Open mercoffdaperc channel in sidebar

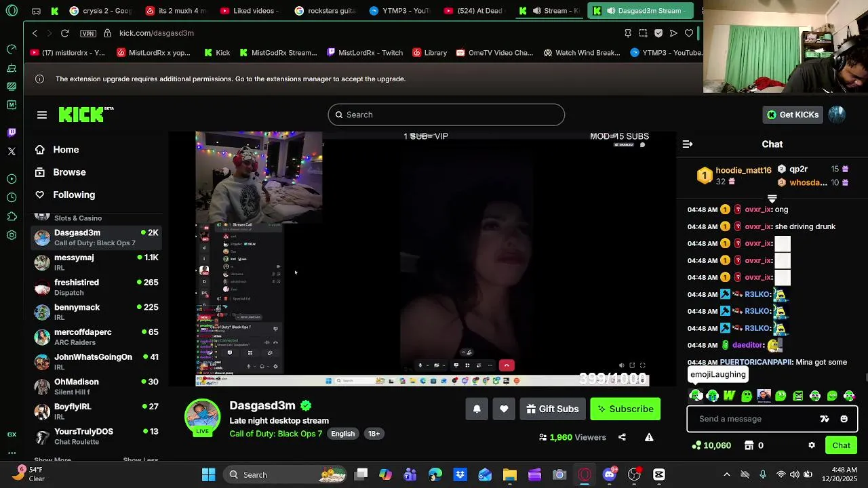pyautogui.click(x=98, y=337)
